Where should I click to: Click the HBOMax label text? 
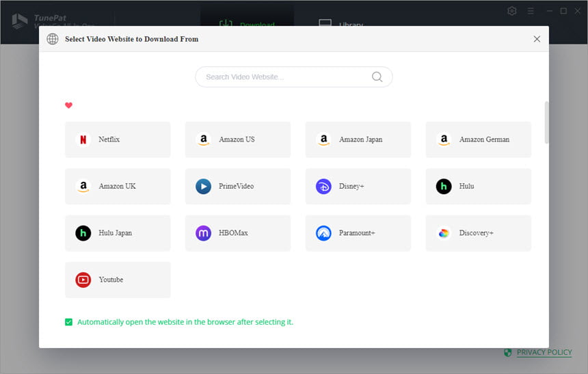(233, 233)
